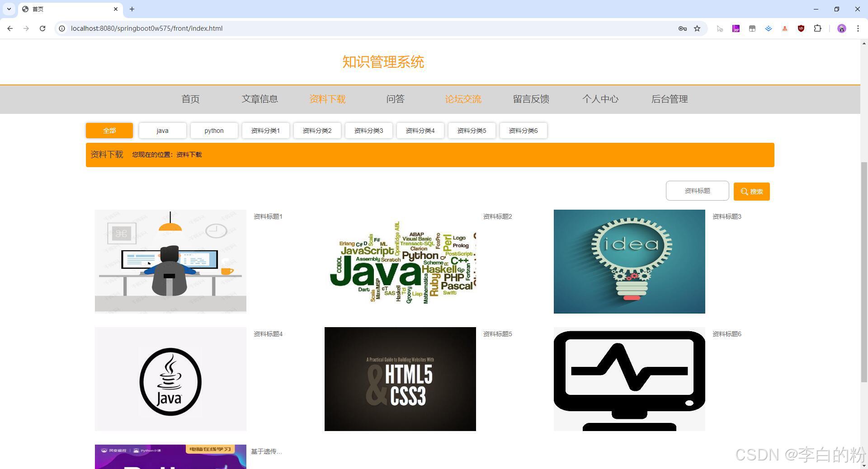Open the saved password key icon
This screenshot has width=868, height=469.
(x=683, y=28)
